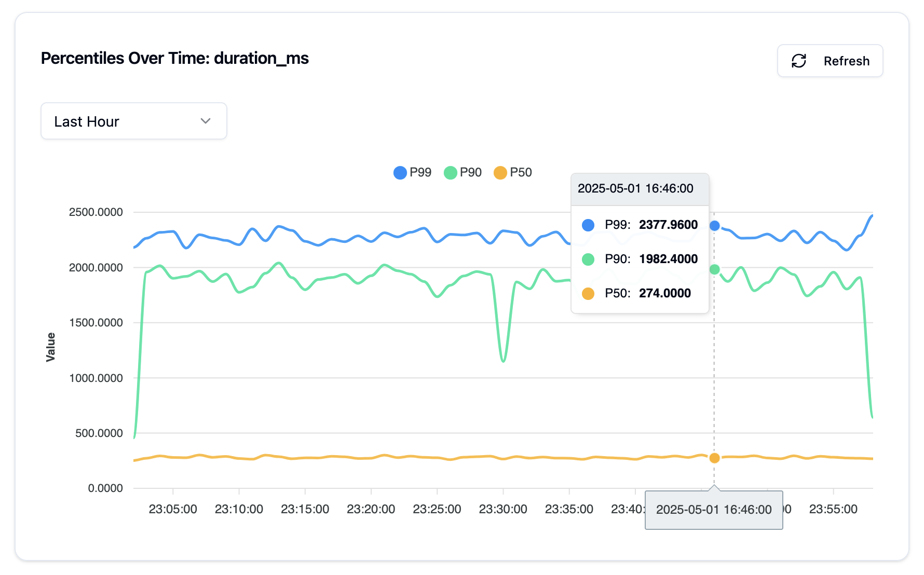
Task: Click the Refresh button
Action: 830,61
